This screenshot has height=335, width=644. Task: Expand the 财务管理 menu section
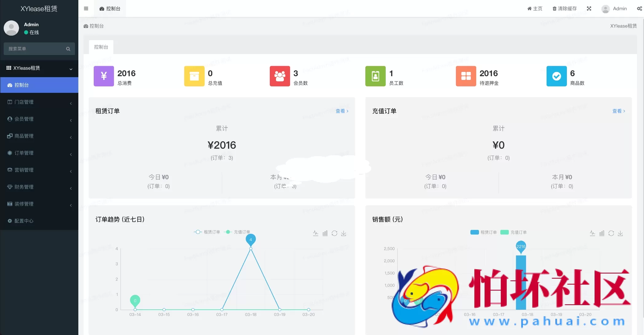point(24,187)
